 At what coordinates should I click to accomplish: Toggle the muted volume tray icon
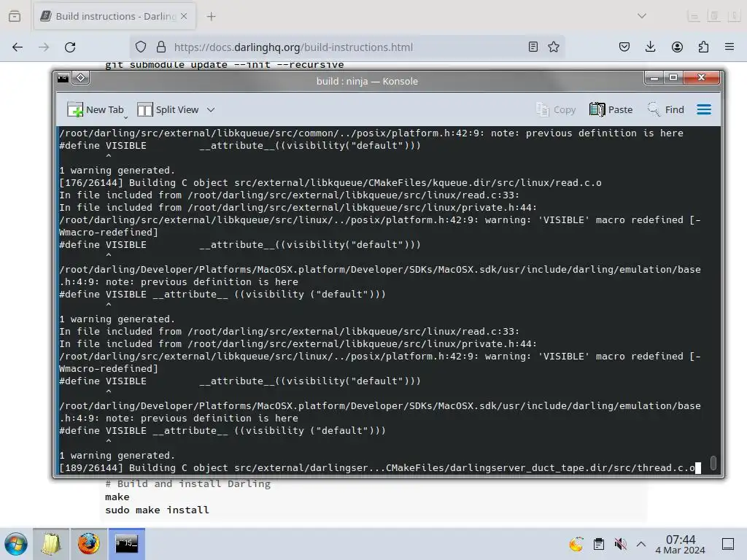[620, 544]
